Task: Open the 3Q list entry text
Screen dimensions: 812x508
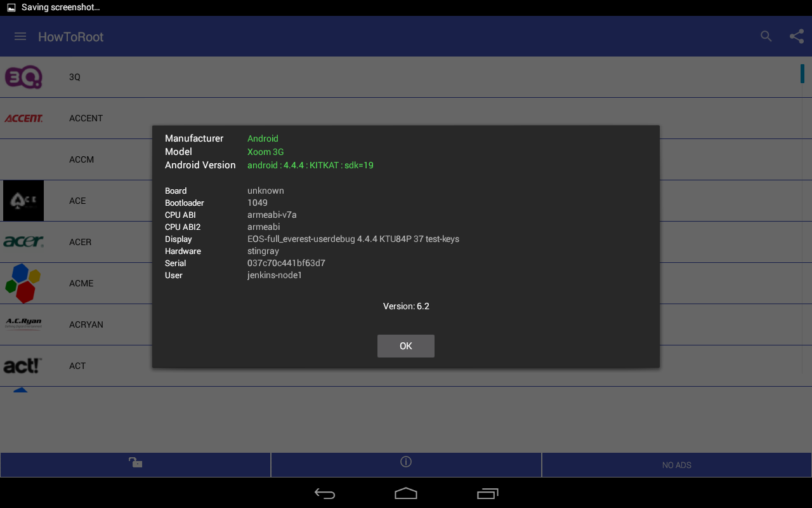Action: point(75,77)
